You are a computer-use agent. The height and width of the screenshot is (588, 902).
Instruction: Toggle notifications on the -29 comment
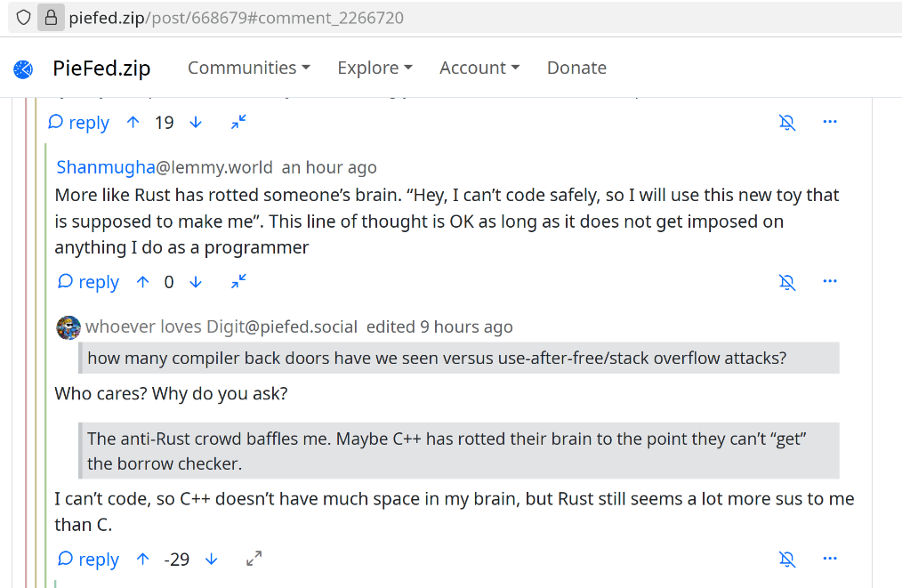coord(787,560)
